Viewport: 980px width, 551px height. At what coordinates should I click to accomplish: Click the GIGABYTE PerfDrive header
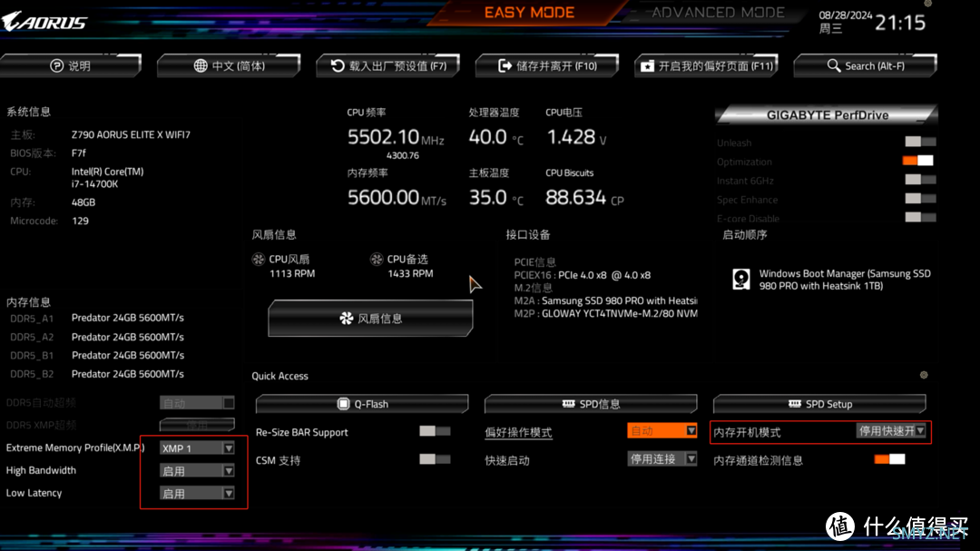827,115
